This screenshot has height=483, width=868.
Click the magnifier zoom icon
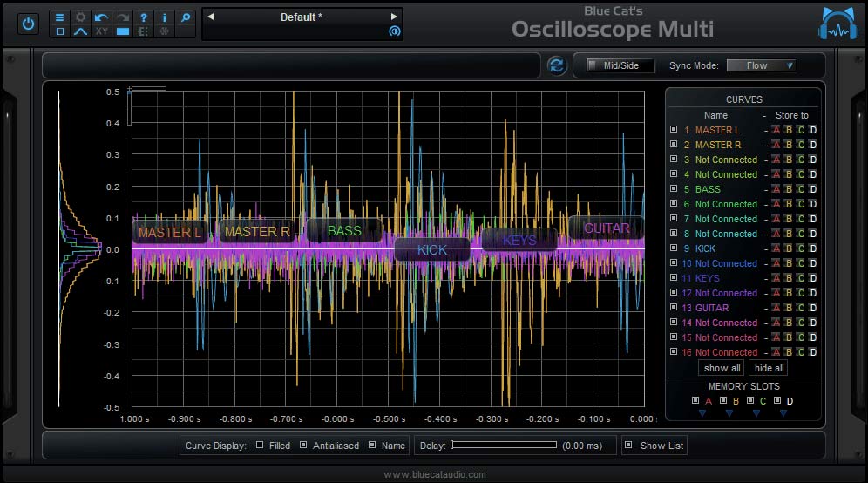point(185,17)
